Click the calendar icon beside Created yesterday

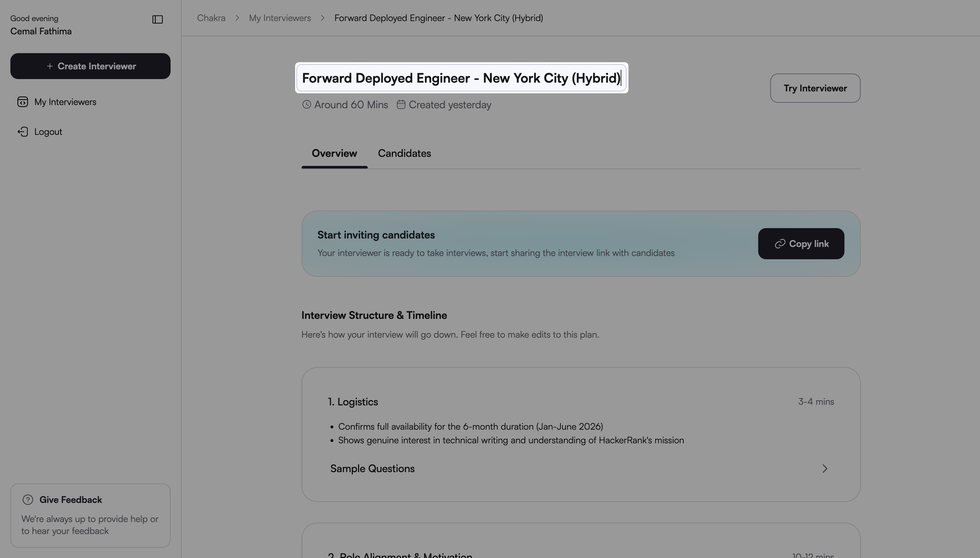[x=401, y=105]
